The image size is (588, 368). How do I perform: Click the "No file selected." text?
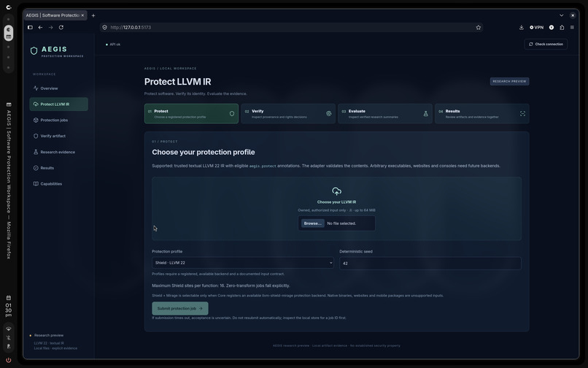pos(341,223)
